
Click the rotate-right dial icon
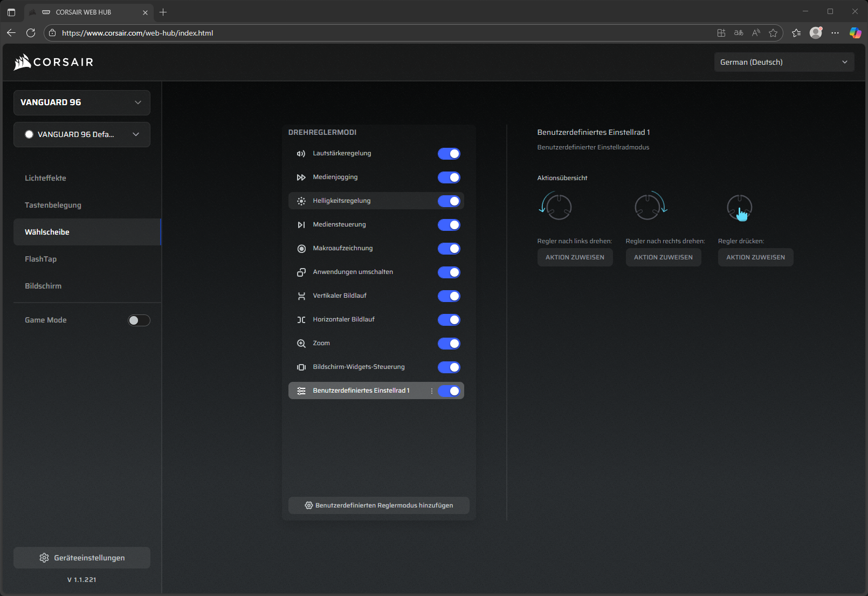tap(650, 206)
